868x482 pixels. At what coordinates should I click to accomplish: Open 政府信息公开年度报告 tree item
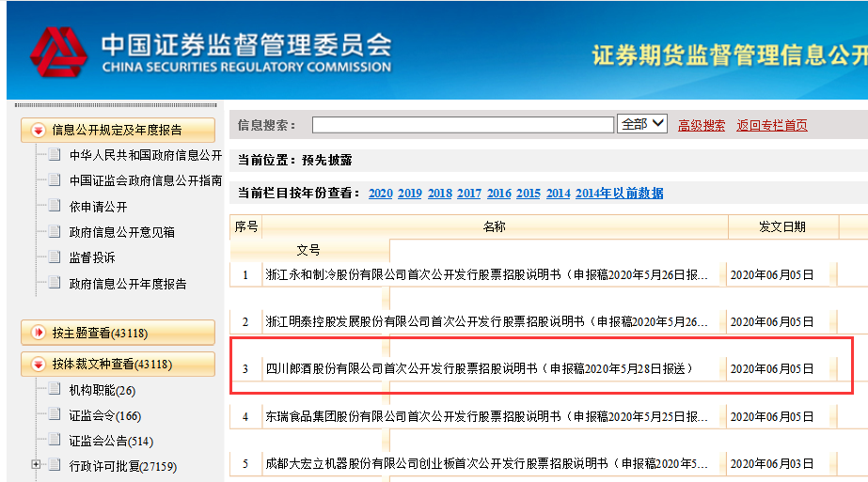128,284
